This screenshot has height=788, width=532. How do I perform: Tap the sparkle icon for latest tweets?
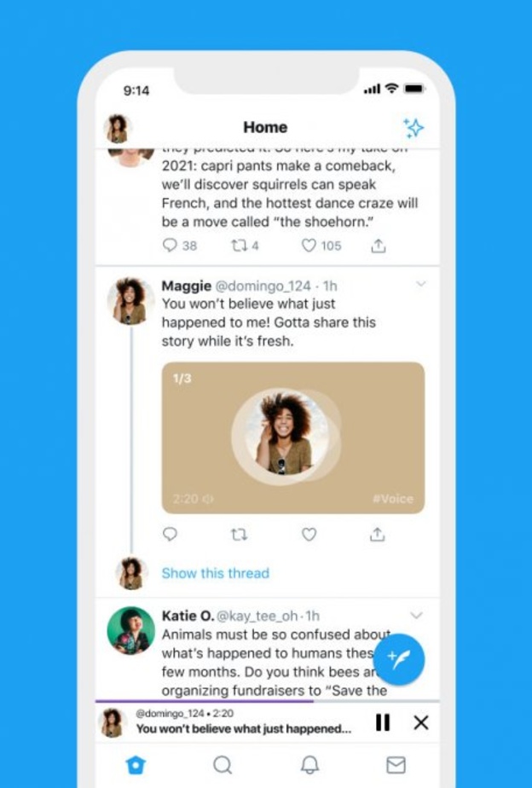pos(413,128)
